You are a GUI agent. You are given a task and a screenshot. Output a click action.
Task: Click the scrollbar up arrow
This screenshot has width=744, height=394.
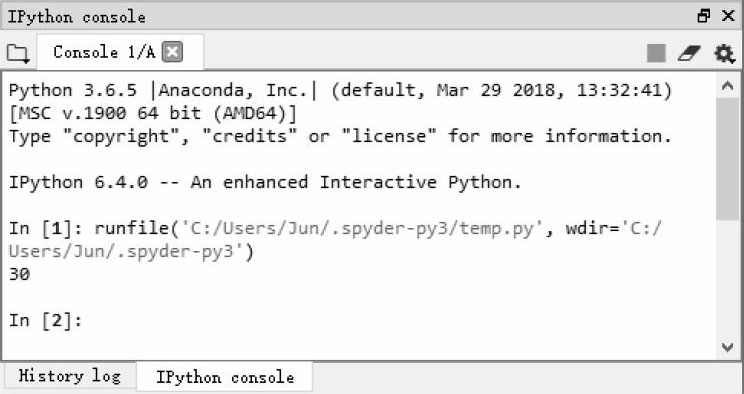[x=727, y=85]
